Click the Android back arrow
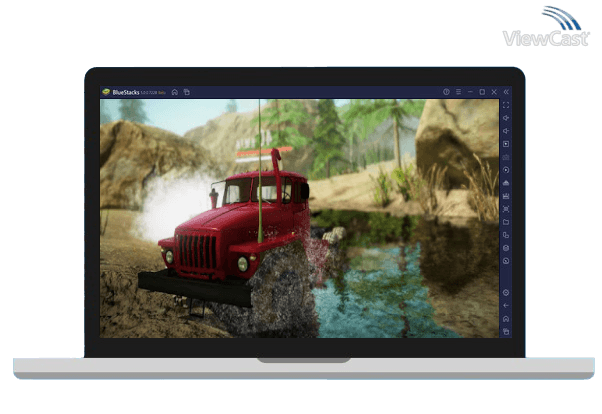The image size is (602, 414). [506, 306]
